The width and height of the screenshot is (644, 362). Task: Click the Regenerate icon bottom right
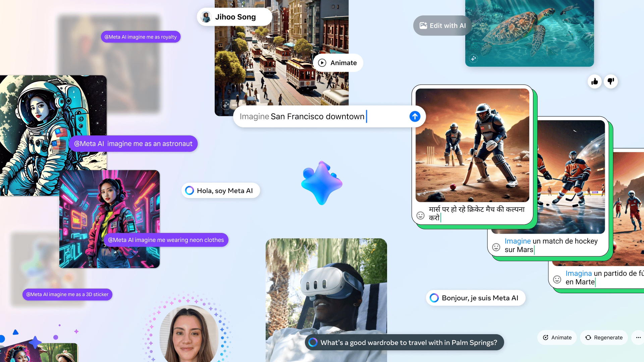[588, 338]
